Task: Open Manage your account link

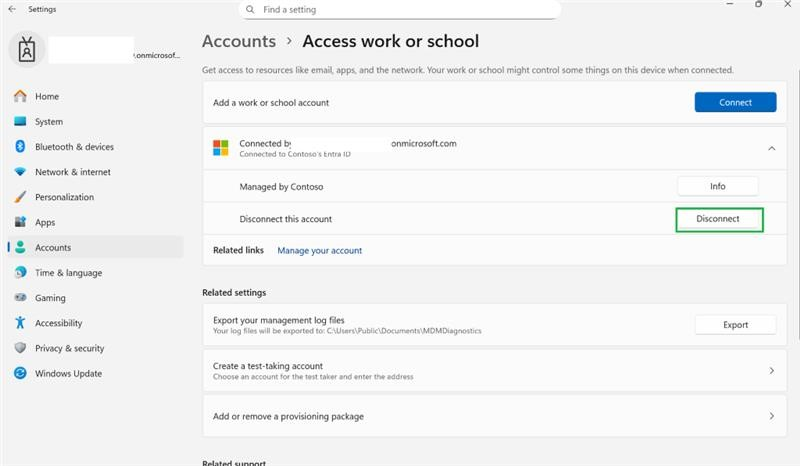Action: pyautogui.click(x=319, y=251)
